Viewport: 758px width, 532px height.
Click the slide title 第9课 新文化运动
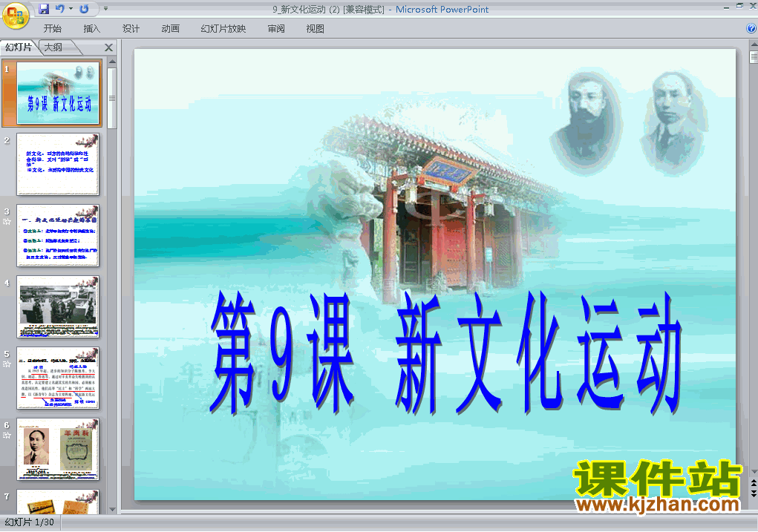445,353
